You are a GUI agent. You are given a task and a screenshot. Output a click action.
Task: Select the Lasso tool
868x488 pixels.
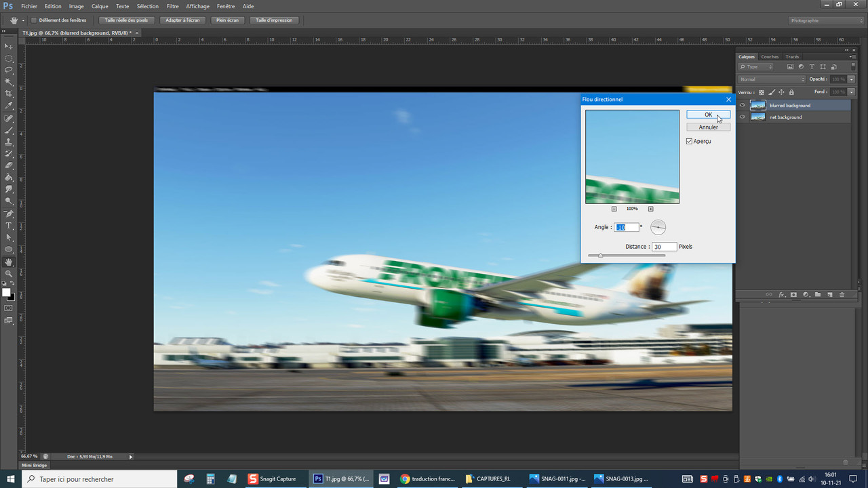9,70
